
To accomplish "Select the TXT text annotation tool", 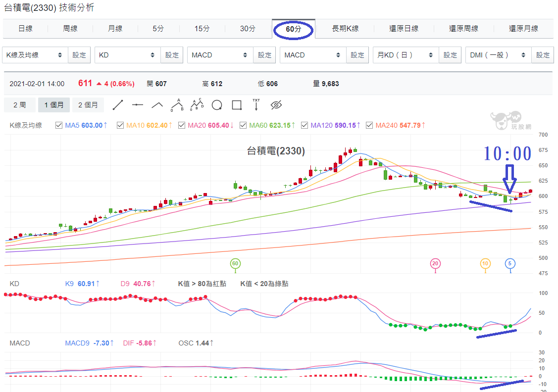I will 256,105.
